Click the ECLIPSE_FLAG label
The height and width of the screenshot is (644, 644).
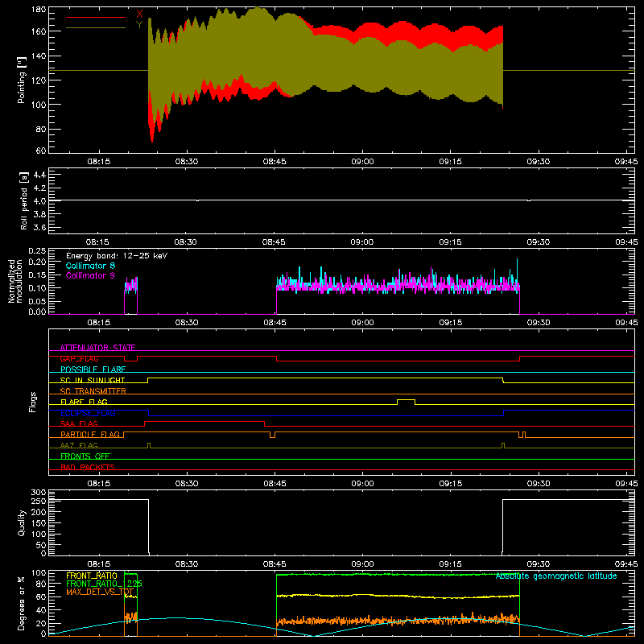(88, 413)
